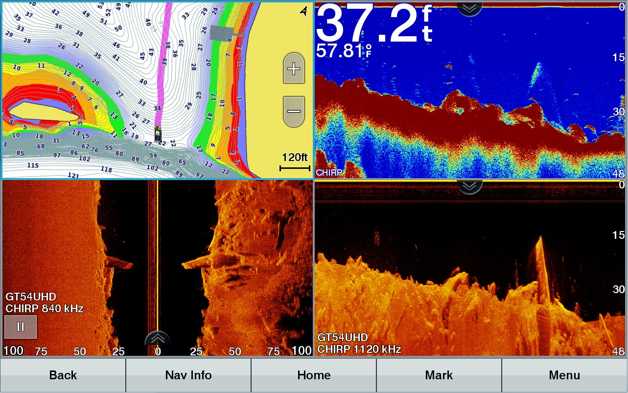Image resolution: width=628 pixels, height=393 pixels.
Task: Zoom in the chart with plus button
Action: (294, 68)
